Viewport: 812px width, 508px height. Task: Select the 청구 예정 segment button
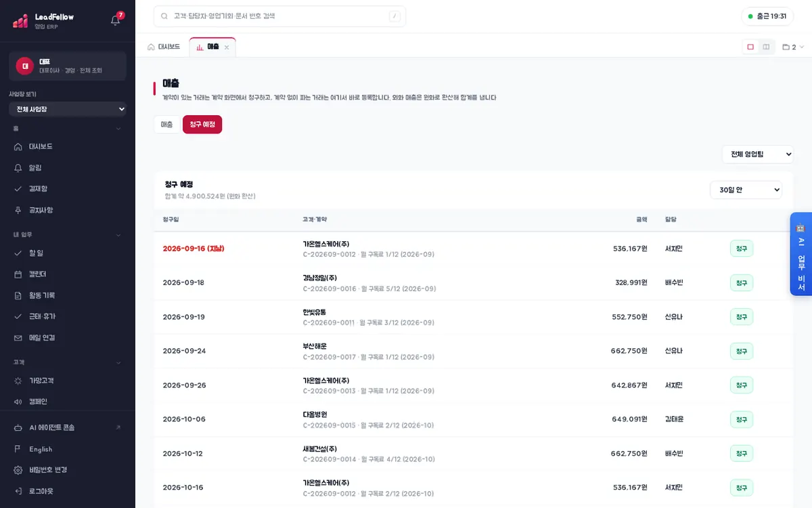pyautogui.click(x=202, y=125)
